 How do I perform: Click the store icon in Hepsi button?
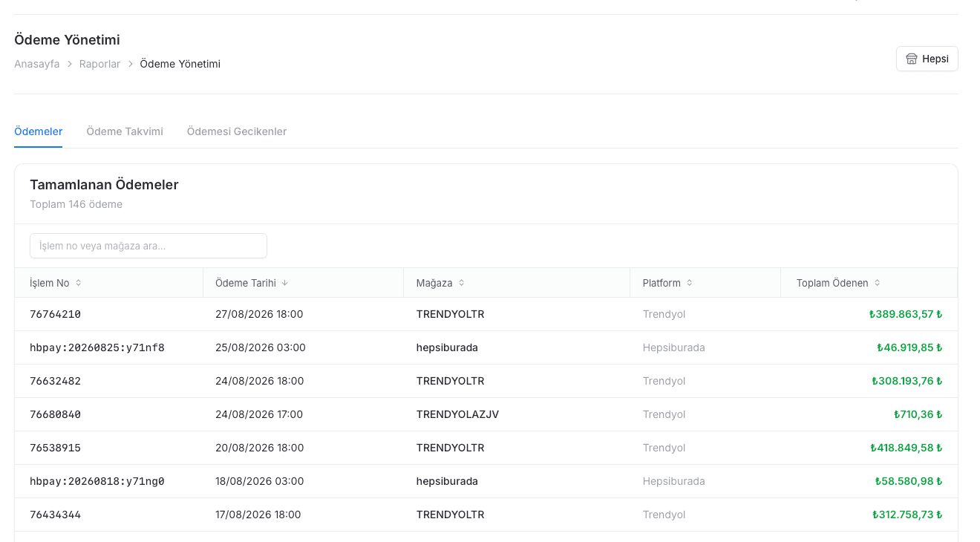912,59
